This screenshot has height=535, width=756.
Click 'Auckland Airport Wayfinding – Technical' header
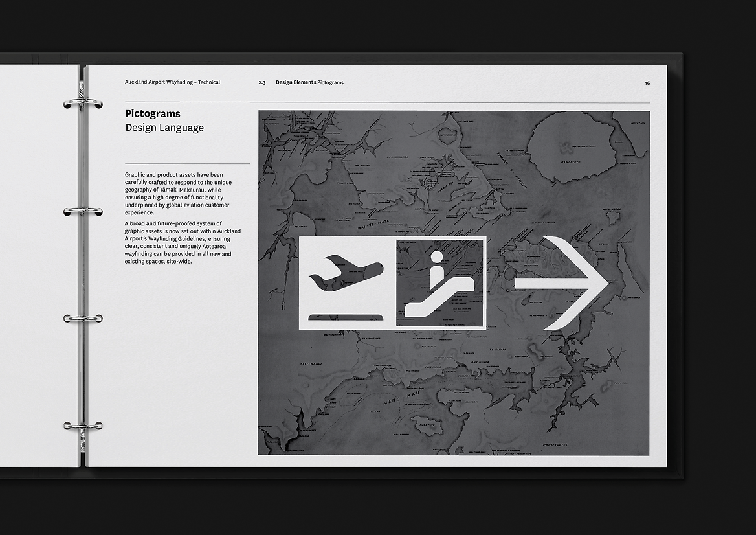coord(172,82)
